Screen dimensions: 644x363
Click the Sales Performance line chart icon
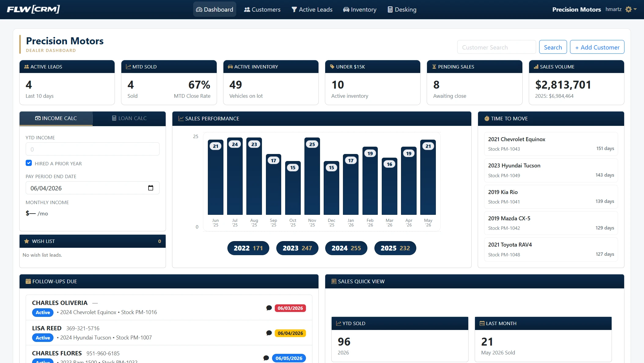pyautogui.click(x=181, y=119)
